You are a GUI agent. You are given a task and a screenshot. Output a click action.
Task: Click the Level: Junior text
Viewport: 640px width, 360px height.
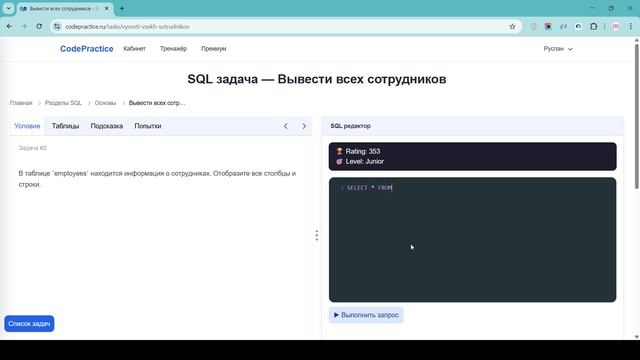(x=364, y=162)
